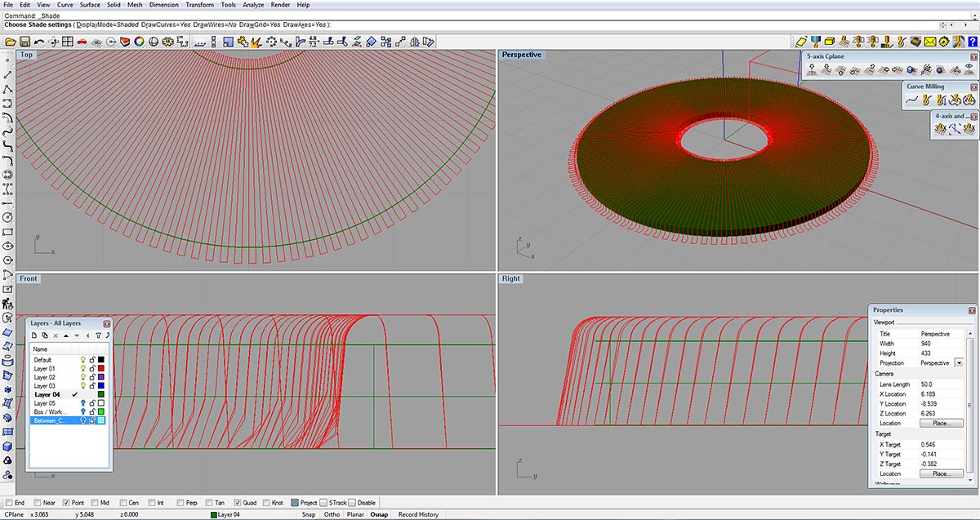Click the filter funnel icon in Layers panel

pos(98,336)
